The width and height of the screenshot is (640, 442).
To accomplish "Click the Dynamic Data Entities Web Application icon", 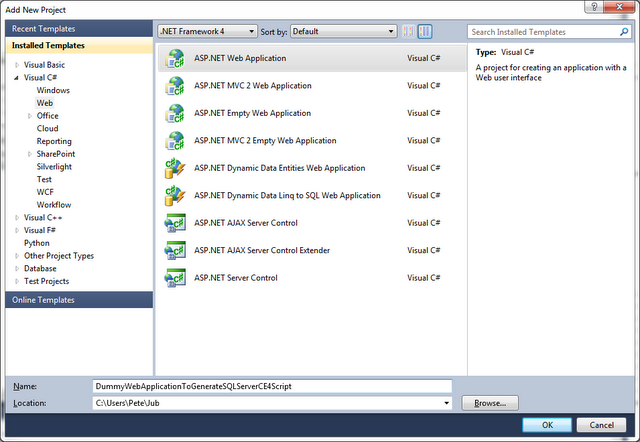I will tap(175, 168).
